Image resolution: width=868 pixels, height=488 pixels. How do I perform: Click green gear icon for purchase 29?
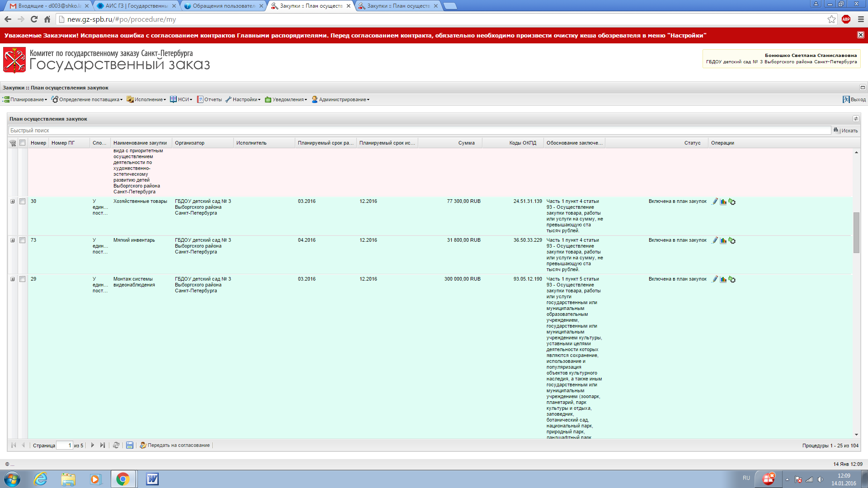[732, 279]
